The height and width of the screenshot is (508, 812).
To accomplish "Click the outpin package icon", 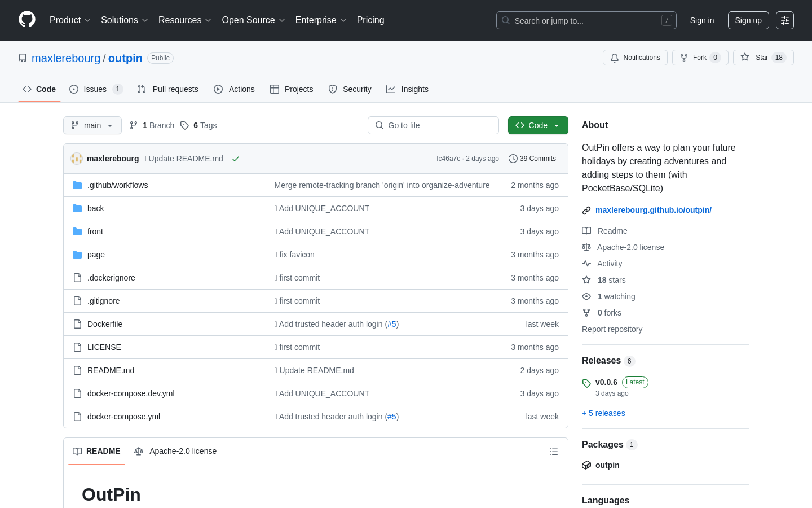I will pos(586,465).
